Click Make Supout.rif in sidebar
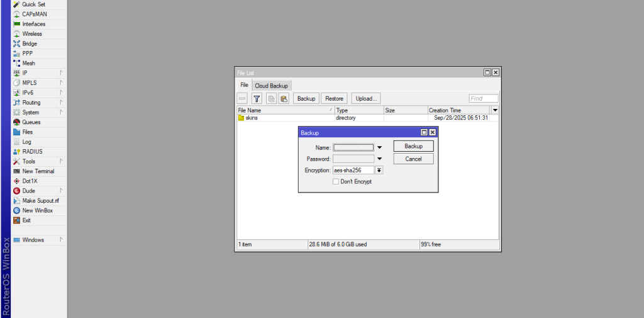Screen dimensions: 644x318 (x=40, y=201)
